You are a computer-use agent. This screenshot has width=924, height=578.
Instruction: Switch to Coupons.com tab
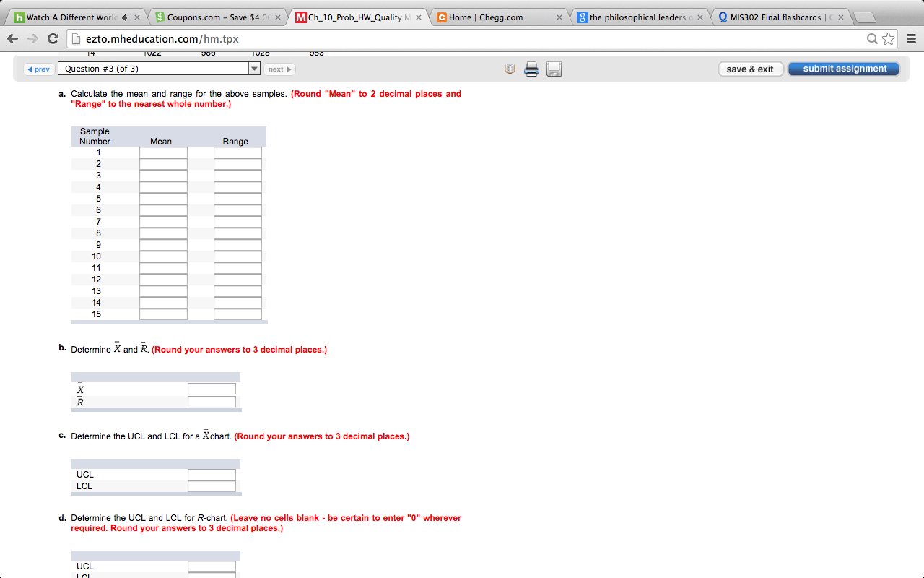pos(215,17)
